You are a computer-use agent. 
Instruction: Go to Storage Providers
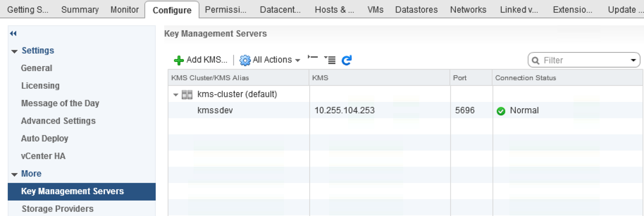click(57, 209)
